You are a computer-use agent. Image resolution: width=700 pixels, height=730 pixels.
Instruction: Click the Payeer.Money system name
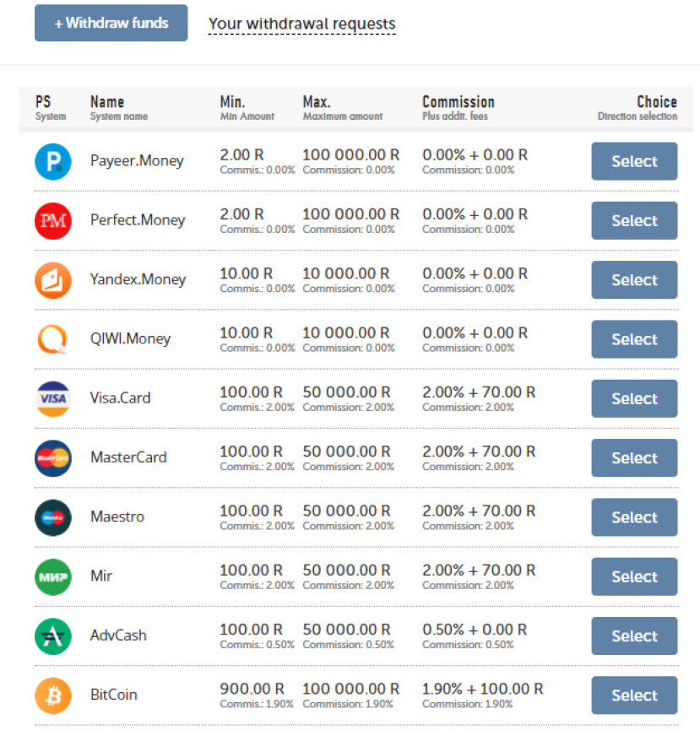coord(137,160)
